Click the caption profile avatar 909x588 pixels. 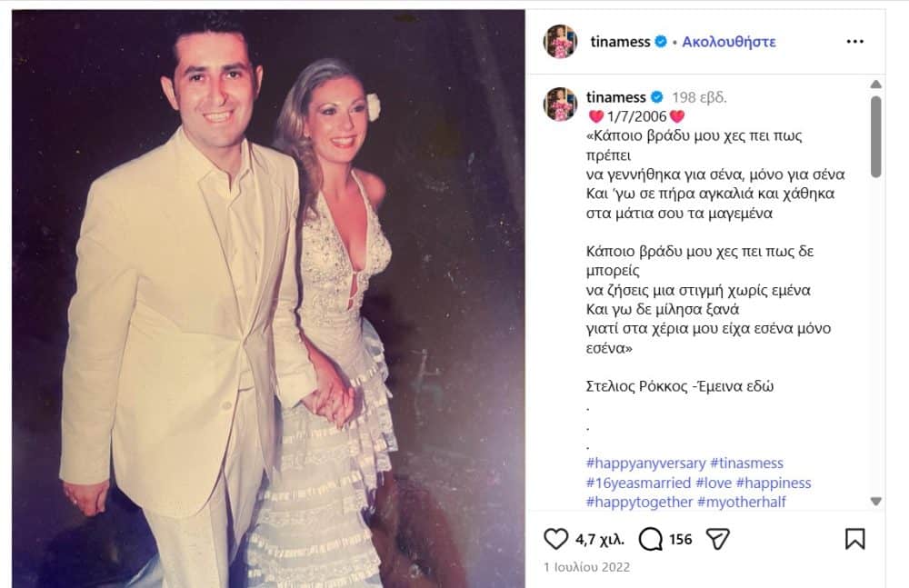point(560,105)
